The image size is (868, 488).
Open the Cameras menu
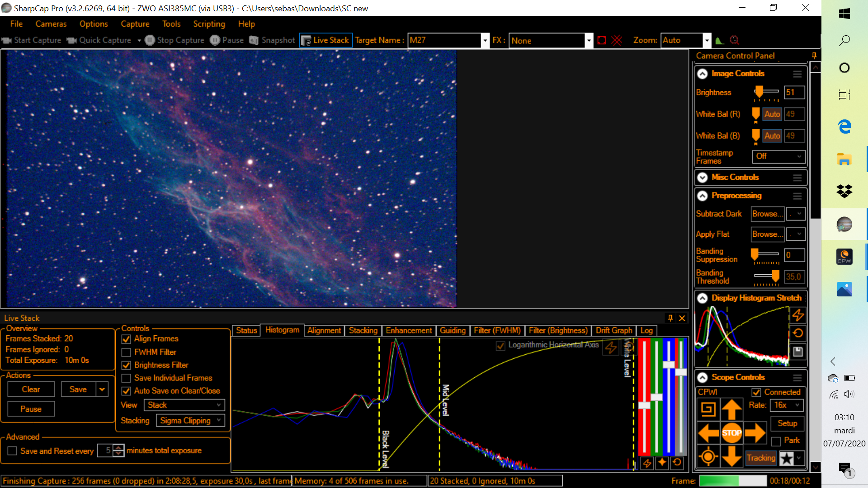click(51, 24)
